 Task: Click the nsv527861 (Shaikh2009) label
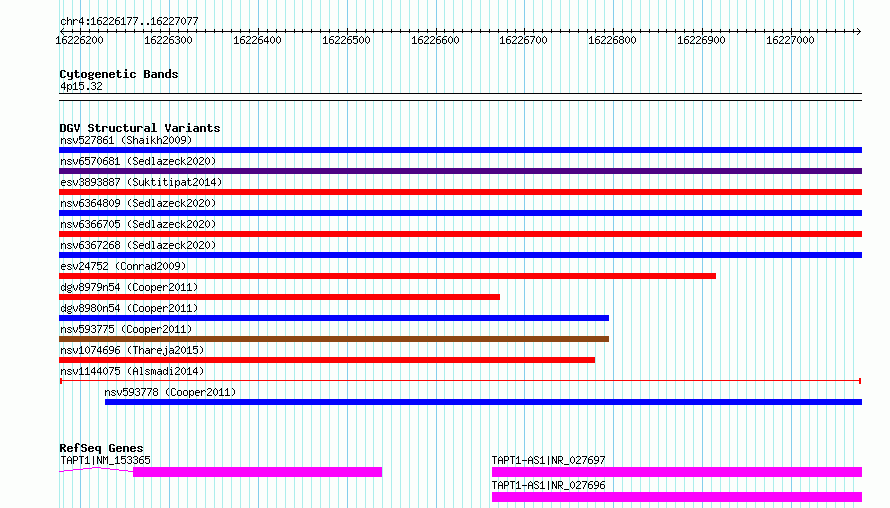tap(126, 140)
